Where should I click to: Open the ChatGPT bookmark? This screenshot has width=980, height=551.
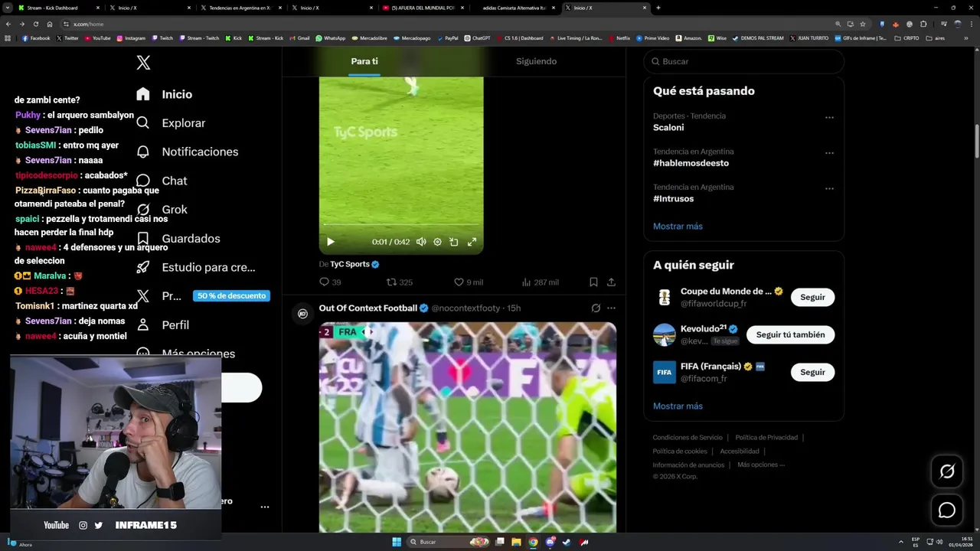point(478,38)
